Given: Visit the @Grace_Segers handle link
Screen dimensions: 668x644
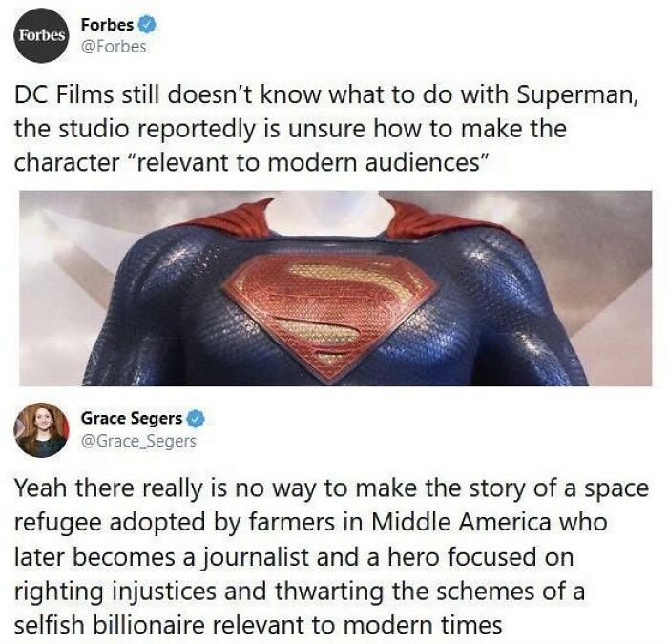Looking at the screenshot, I should coord(138,441).
